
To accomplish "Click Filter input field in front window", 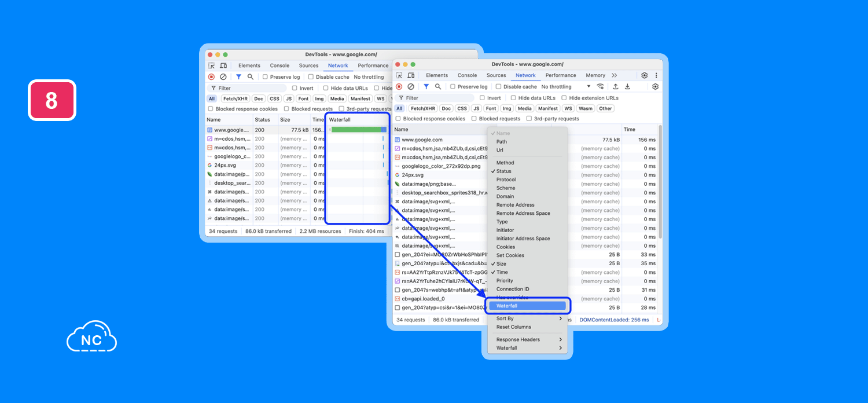I will point(435,98).
